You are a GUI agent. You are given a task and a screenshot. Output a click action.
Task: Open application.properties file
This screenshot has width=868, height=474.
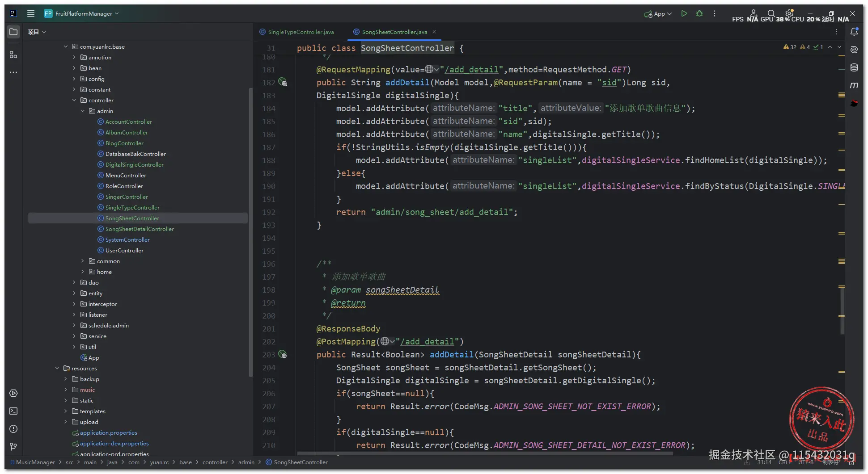coord(108,432)
